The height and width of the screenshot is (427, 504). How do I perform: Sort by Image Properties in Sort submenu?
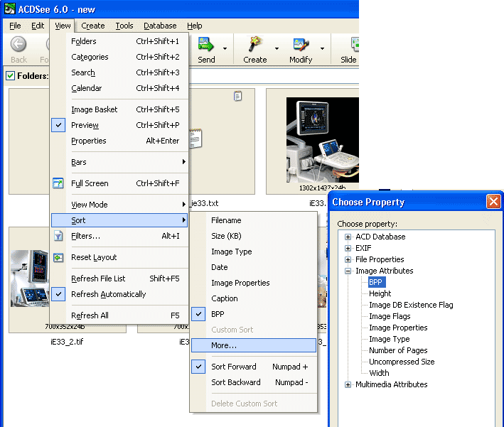[254, 283]
